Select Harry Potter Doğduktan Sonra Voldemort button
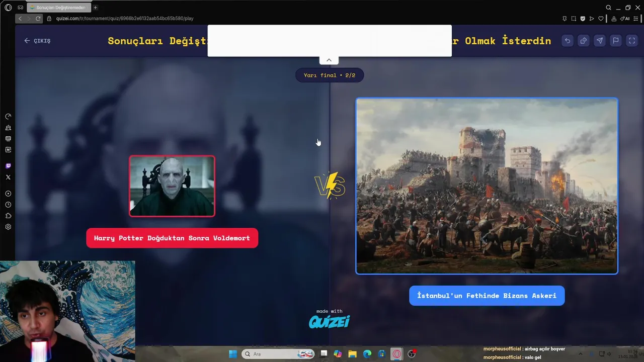The width and height of the screenshot is (644, 362). [172, 238]
